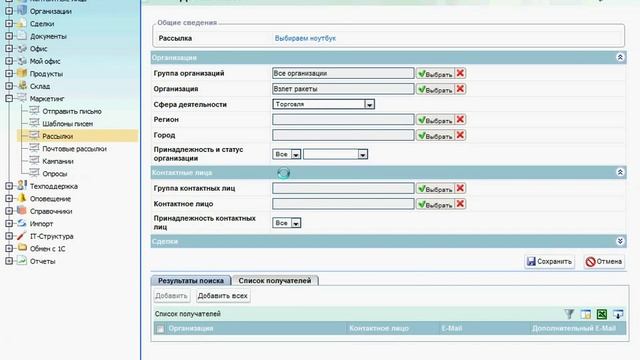Open Опросы tree item
640x360 pixels.
[x=55, y=174]
